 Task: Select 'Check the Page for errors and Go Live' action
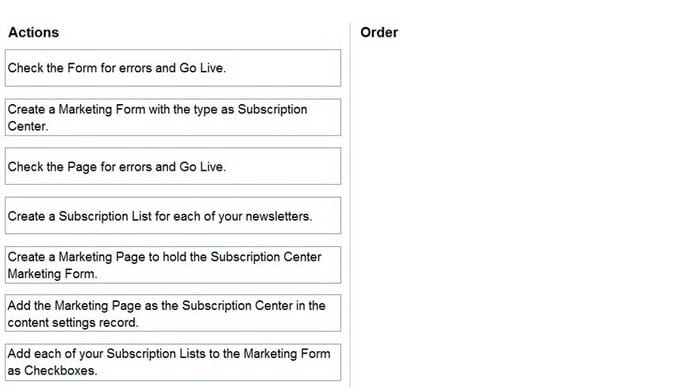tap(173, 166)
